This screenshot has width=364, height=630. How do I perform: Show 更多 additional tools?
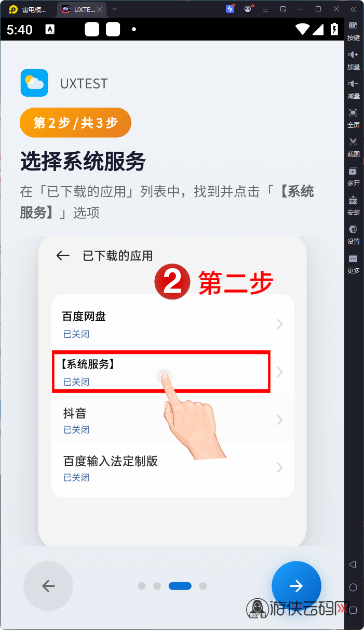click(353, 264)
